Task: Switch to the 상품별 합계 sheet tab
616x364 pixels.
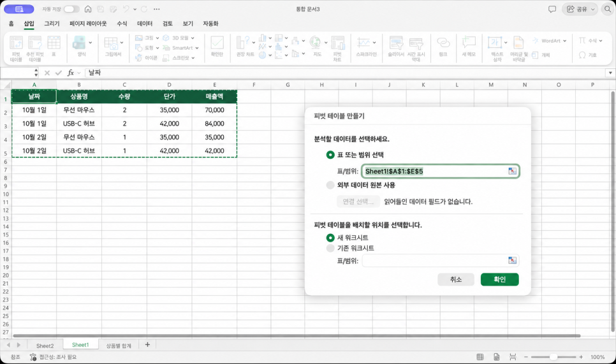Action: click(119, 346)
